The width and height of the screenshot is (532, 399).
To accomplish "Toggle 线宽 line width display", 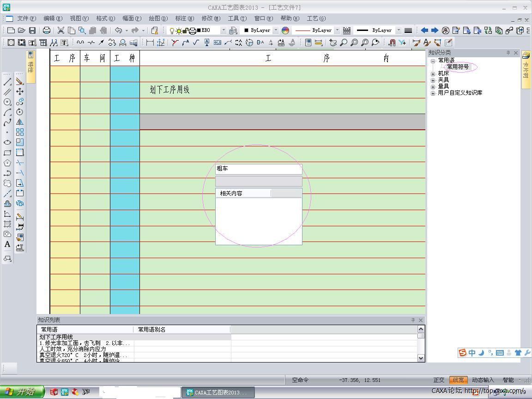I will point(458,380).
